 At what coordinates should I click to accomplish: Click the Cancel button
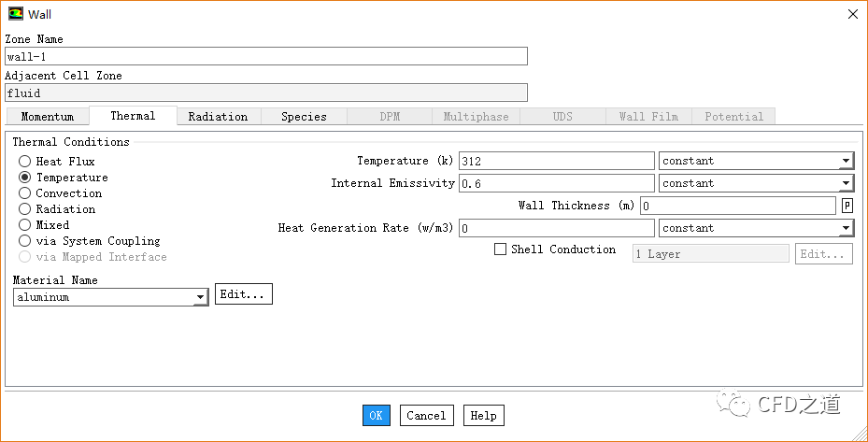point(426,416)
